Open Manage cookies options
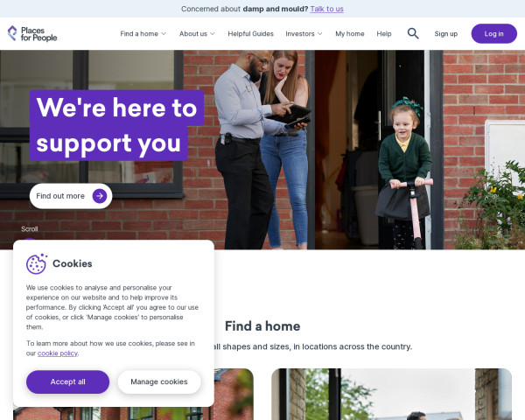The width and height of the screenshot is (525, 420). [159, 381]
